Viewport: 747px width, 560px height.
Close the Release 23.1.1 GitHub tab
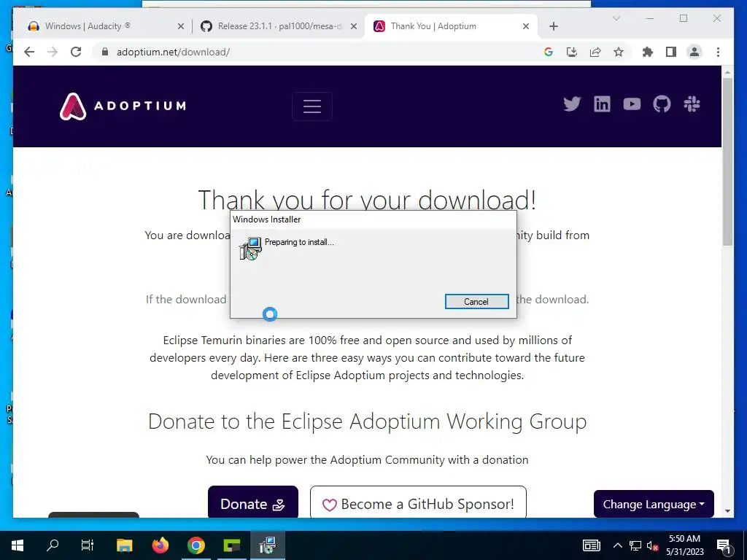tap(354, 26)
